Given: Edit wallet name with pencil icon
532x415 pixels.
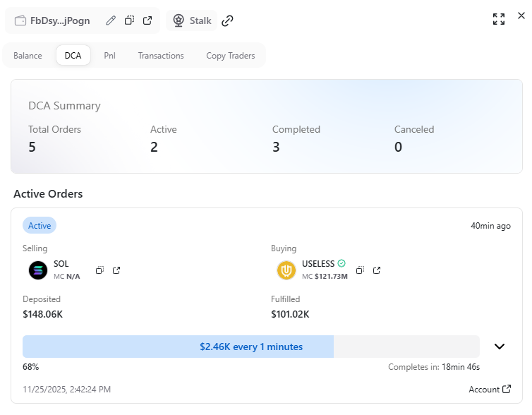Looking at the screenshot, I should click(x=111, y=20).
